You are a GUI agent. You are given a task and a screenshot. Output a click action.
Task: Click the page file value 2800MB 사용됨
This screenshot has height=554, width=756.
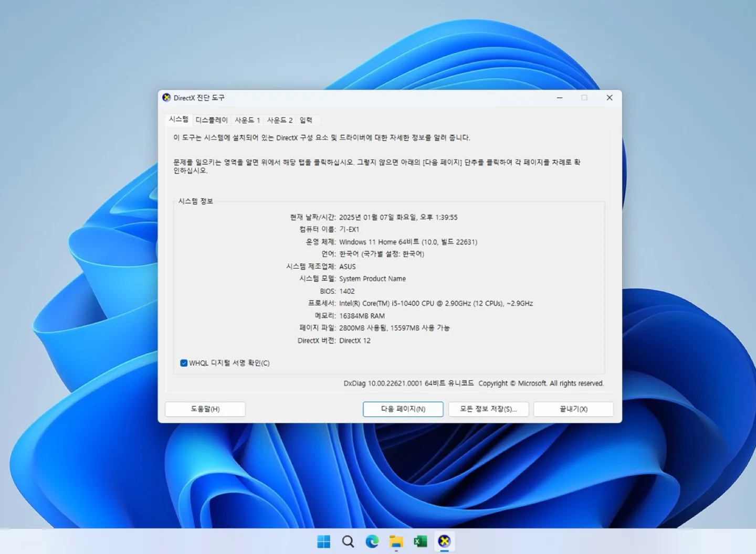(x=363, y=328)
